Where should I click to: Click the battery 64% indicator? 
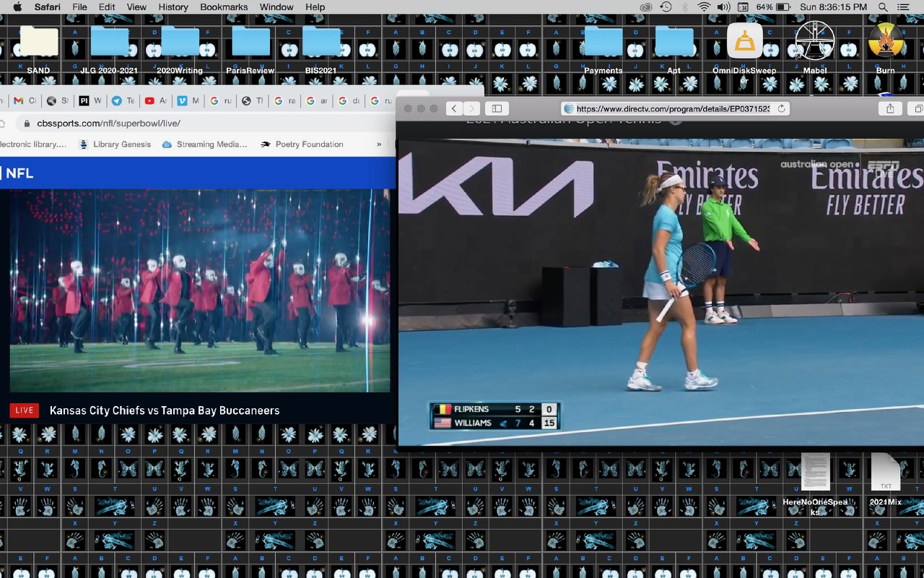click(772, 7)
